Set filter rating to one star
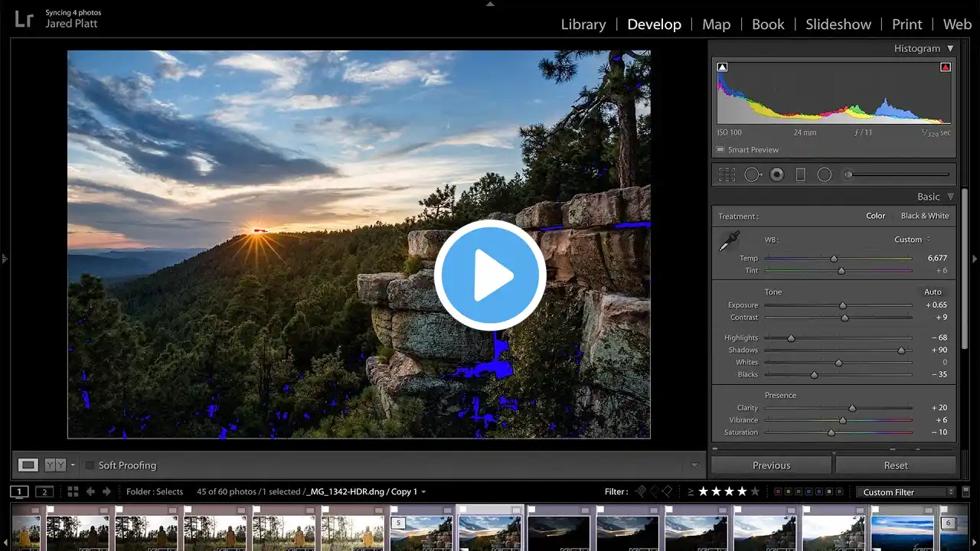Viewport: 980px width, 551px height. (x=704, y=491)
